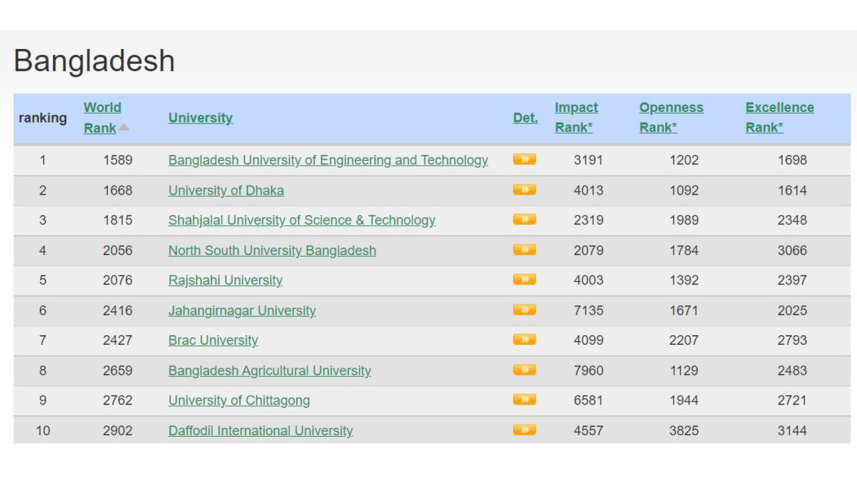Open details icon for Rajshahi University

coord(524,280)
